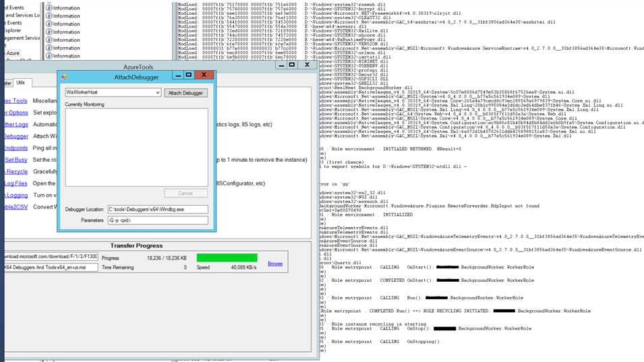Switch to the partly hidden 'fer' tab
The height and width of the screenshot is (362, 644).
(x=9, y=83)
